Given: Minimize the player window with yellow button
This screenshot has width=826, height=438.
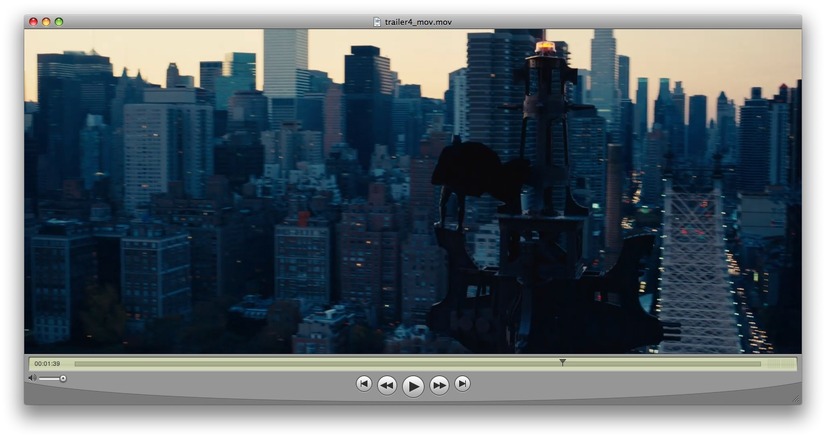Looking at the screenshot, I should tap(46, 22).
